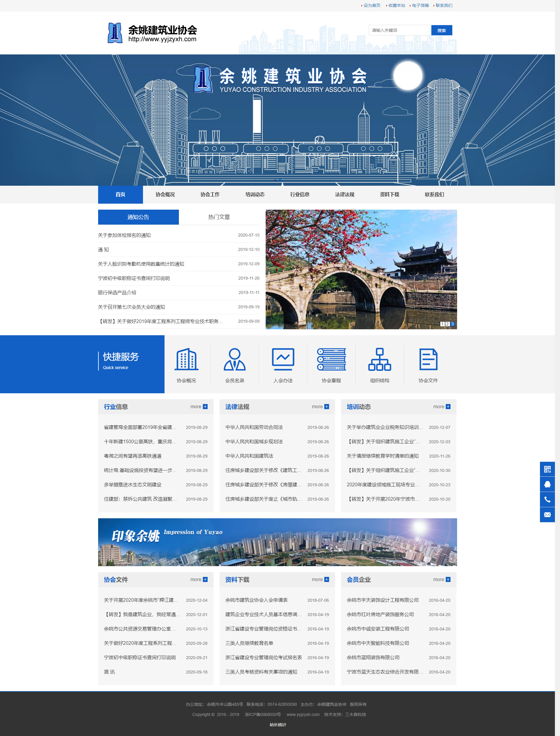
Task: Click the keyword search input field
Action: click(x=399, y=30)
